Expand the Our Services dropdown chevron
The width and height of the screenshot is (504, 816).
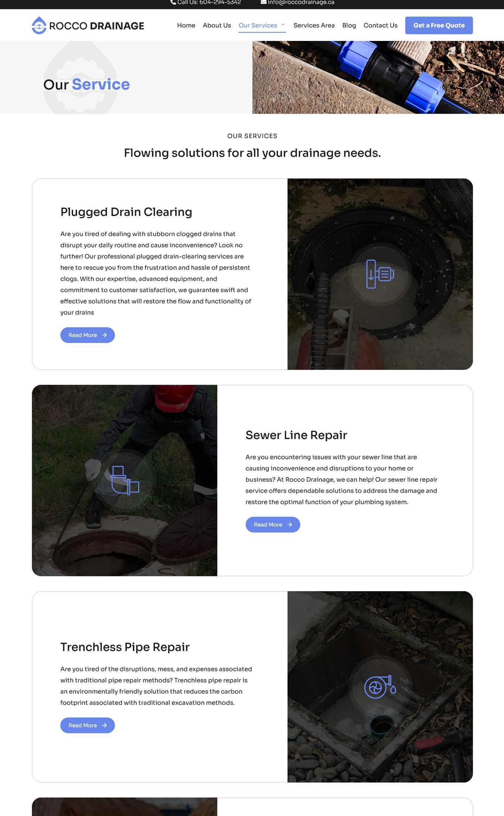pos(283,25)
